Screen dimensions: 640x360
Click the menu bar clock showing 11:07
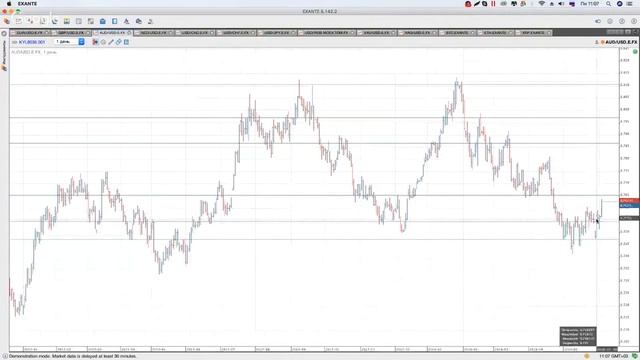point(590,4)
